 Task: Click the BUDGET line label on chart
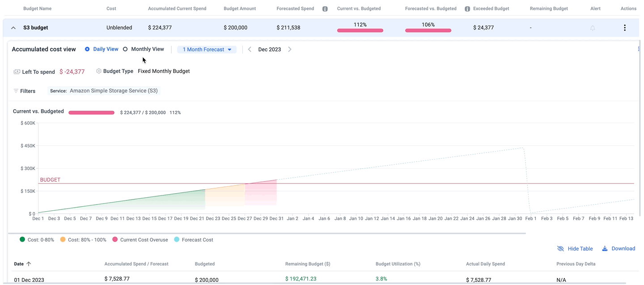(50, 180)
